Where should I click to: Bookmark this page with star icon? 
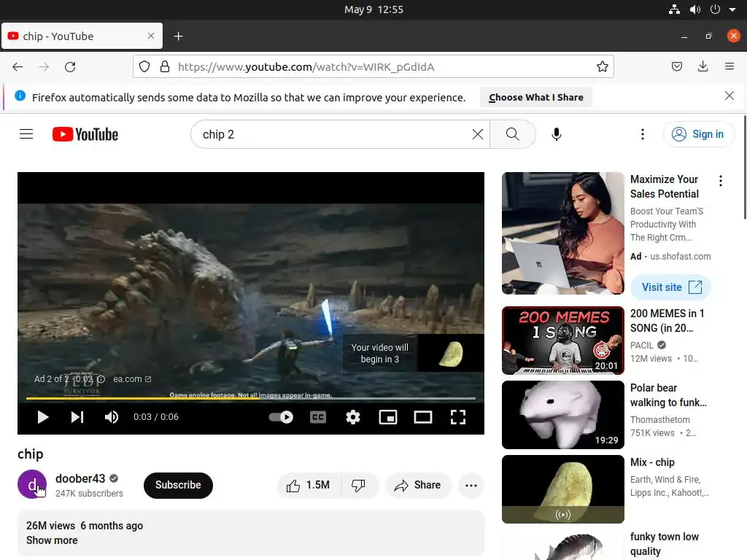pos(602,66)
